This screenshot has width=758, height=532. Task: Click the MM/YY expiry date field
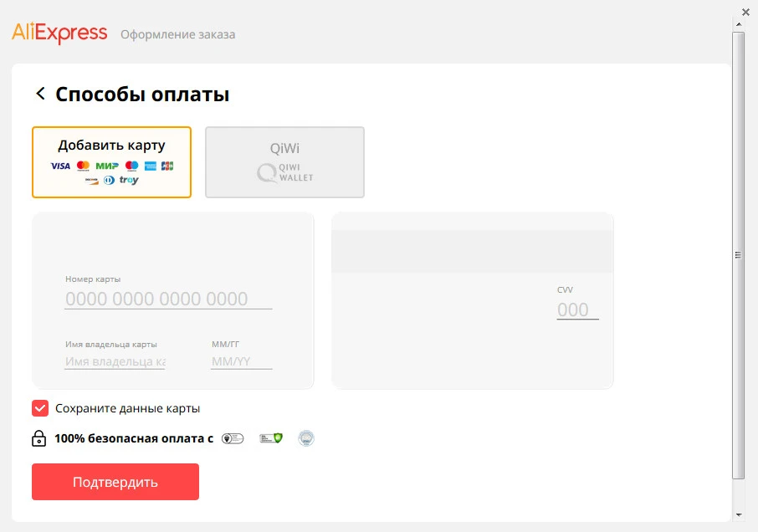click(242, 361)
